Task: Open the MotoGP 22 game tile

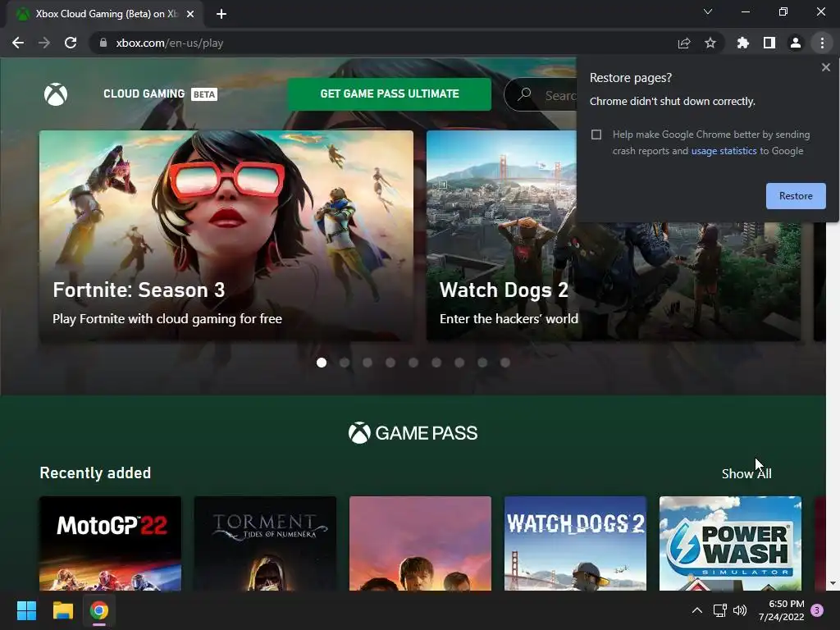Action: coord(111,543)
